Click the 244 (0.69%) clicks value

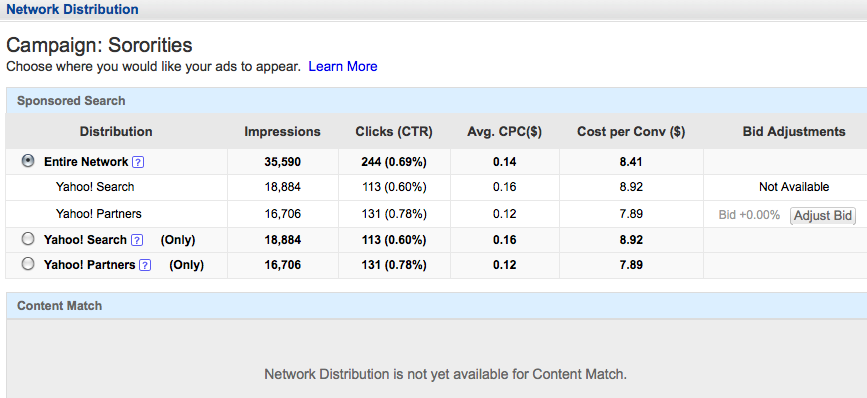pyautogui.click(x=394, y=162)
